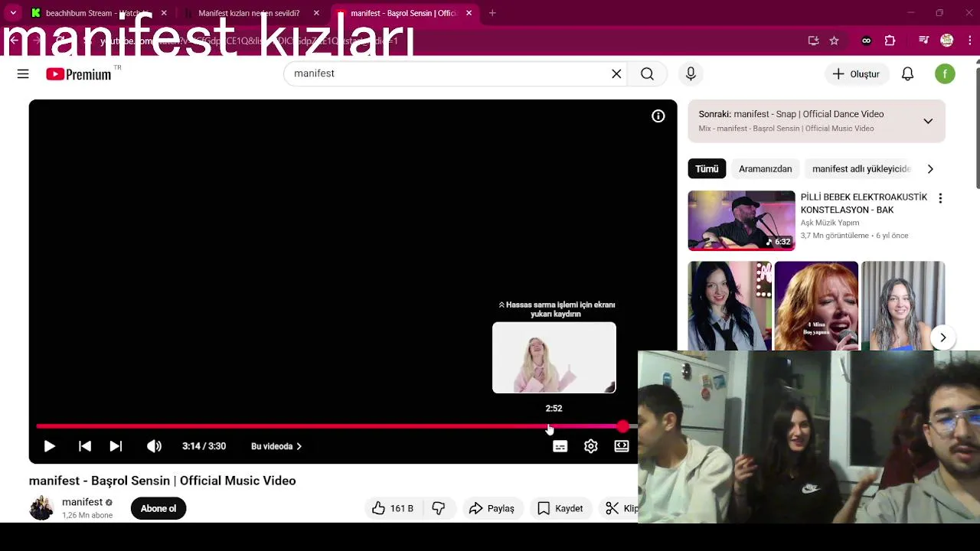This screenshot has width=980, height=551.
Task: Save the video with Kaydet
Action: click(560, 508)
